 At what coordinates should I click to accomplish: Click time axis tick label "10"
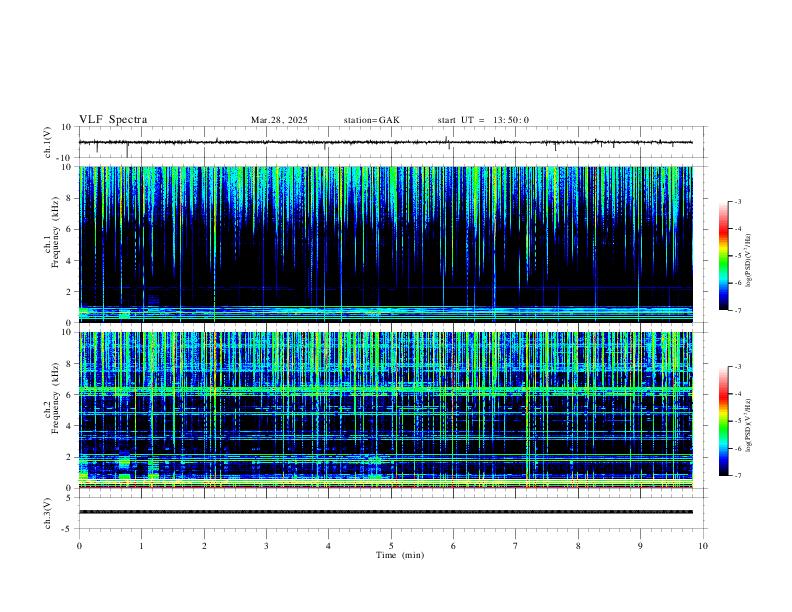click(x=703, y=546)
